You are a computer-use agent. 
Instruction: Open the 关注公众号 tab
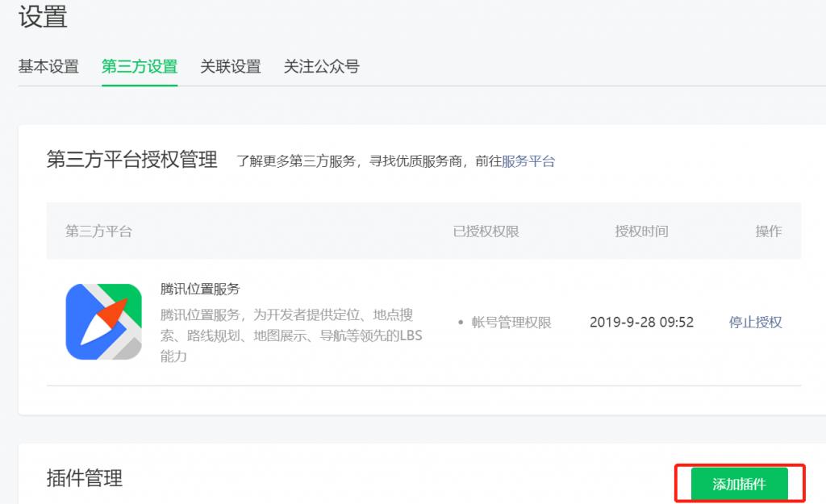pyautogui.click(x=321, y=68)
